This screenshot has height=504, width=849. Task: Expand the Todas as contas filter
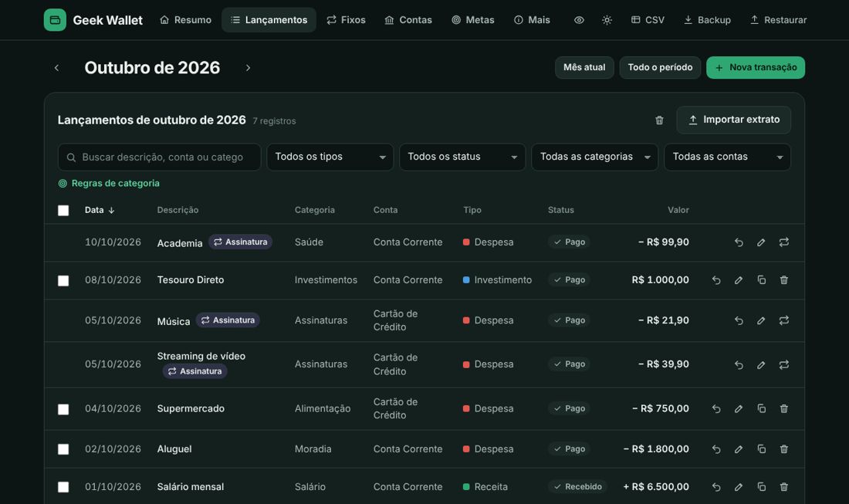pyautogui.click(x=727, y=157)
